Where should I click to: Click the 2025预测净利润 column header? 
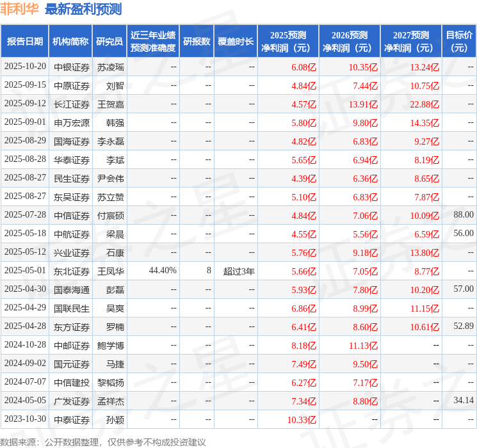pos(288,42)
